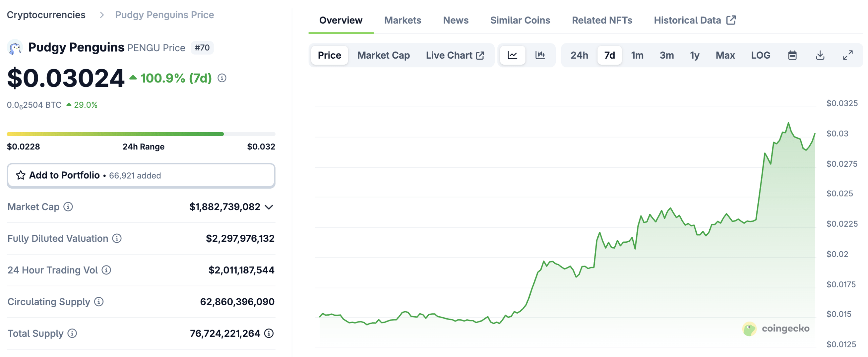Screen dimensions: 868x357
Task: Click the $0.032 24h high value
Action: coord(261,147)
